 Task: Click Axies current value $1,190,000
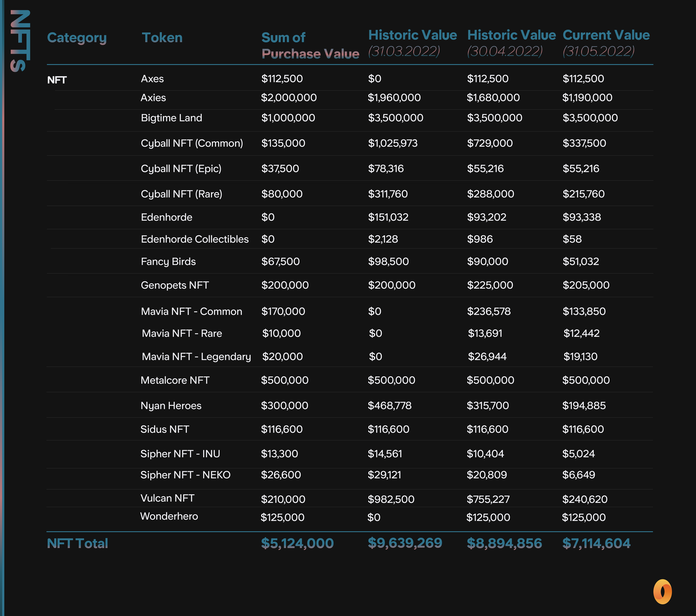coord(587,98)
